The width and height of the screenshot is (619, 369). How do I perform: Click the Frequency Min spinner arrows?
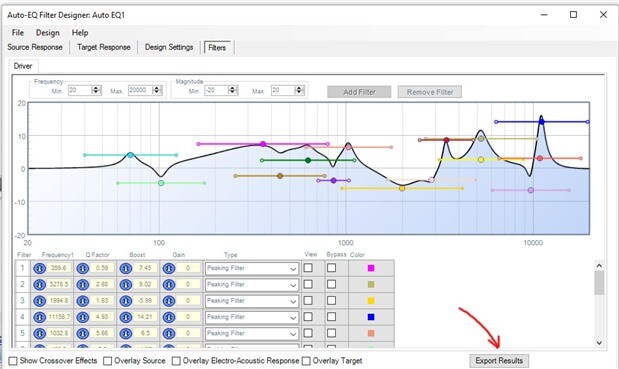[x=96, y=90]
